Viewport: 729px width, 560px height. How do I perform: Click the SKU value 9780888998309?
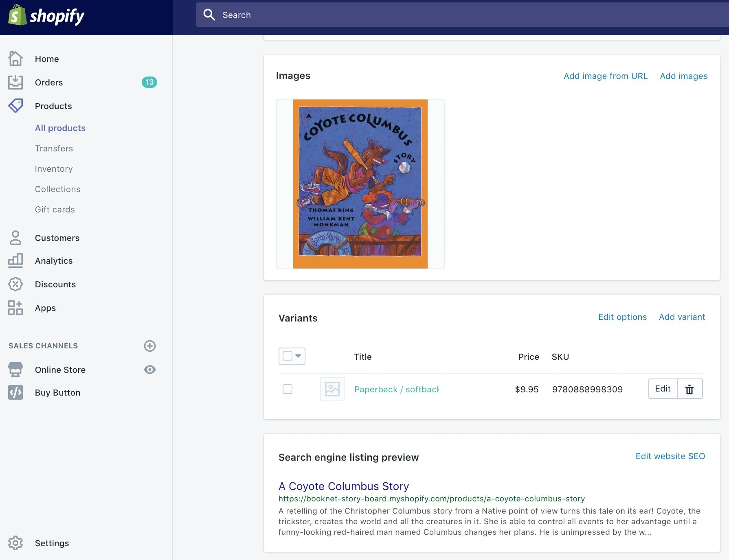point(587,389)
